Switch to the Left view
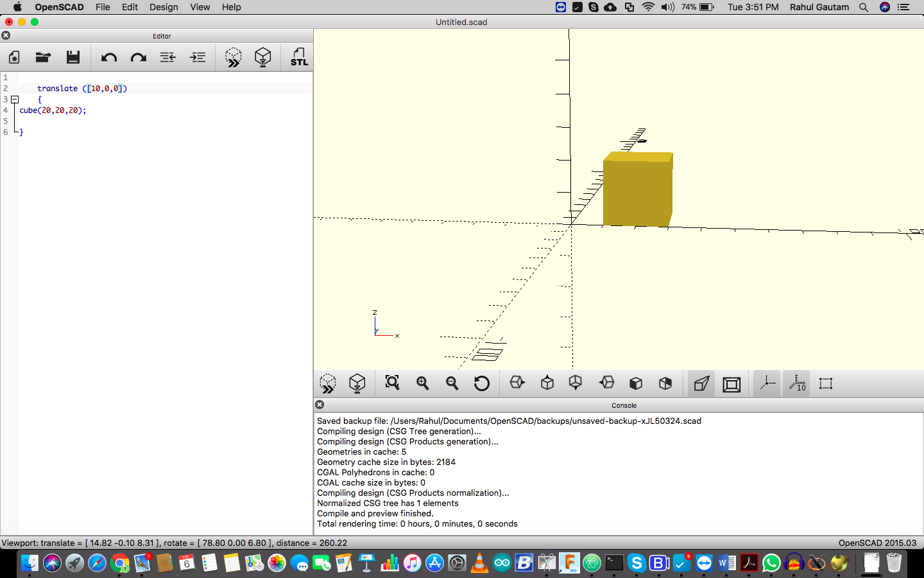924x578 pixels. [606, 383]
